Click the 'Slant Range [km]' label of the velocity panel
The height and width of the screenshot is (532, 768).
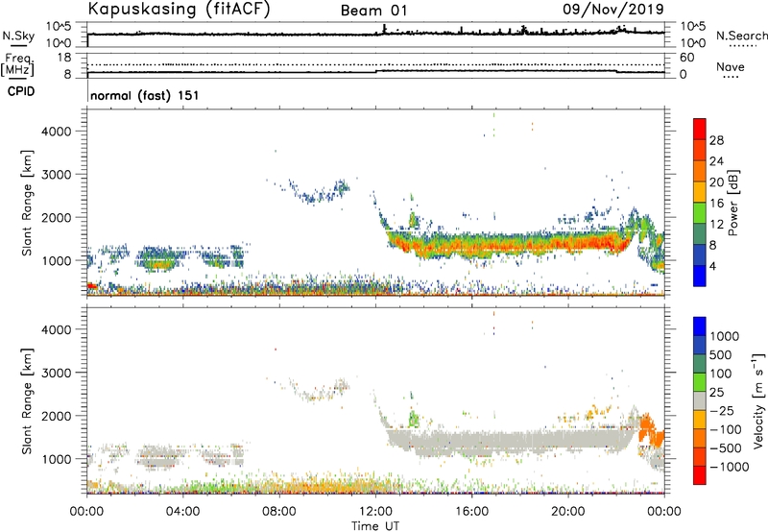point(27,400)
